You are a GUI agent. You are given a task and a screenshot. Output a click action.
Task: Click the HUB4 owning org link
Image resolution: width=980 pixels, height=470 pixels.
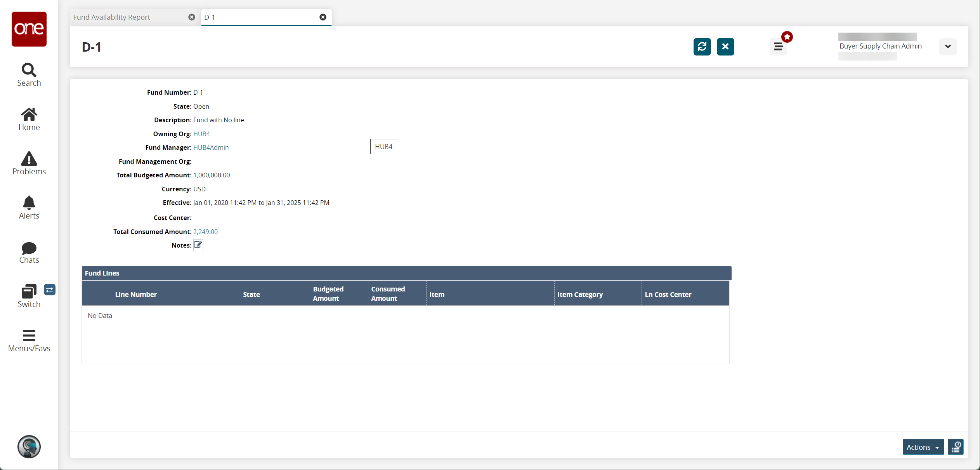201,133
